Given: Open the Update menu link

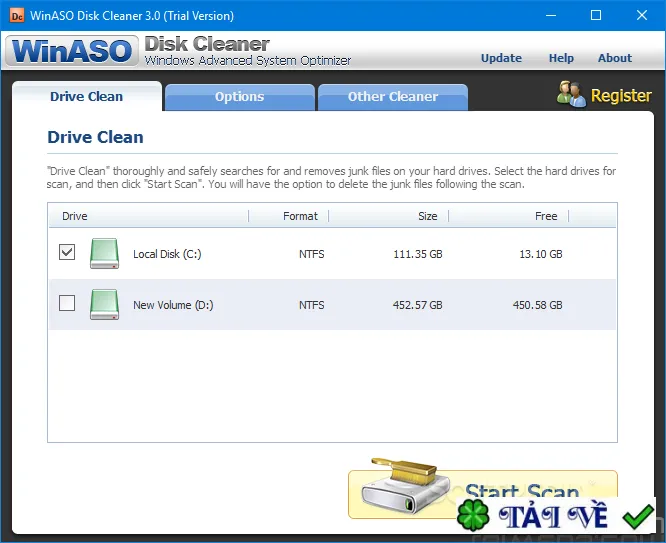Looking at the screenshot, I should pyautogui.click(x=501, y=58).
